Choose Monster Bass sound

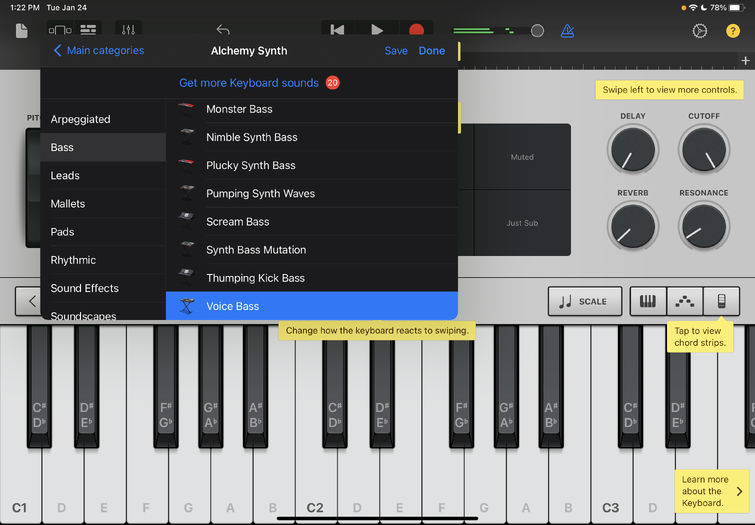coord(312,109)
